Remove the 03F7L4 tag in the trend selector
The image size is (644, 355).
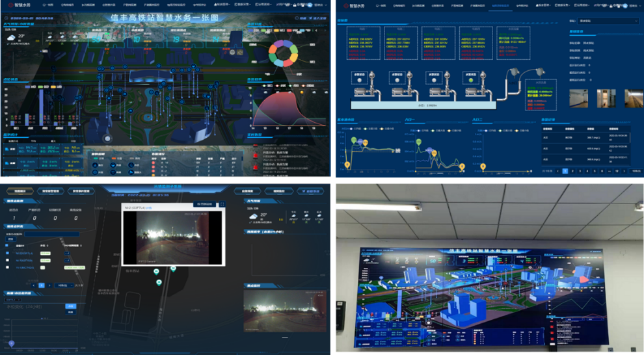coord(19,300)
